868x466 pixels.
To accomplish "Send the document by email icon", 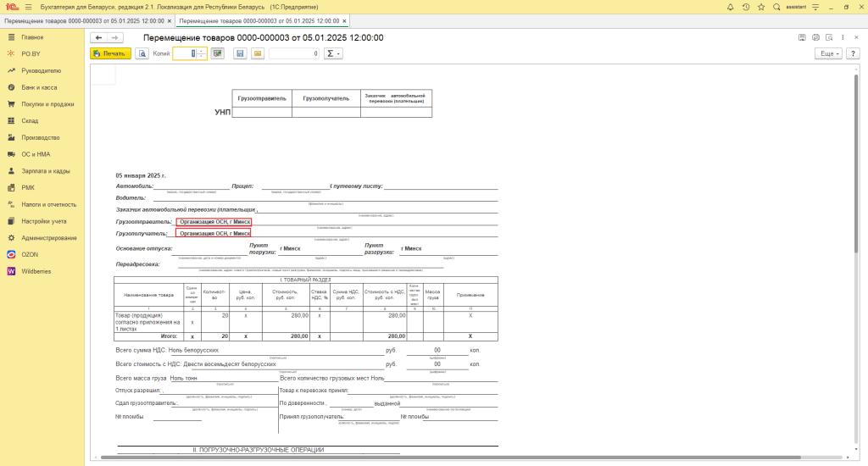I will point(258,53).
